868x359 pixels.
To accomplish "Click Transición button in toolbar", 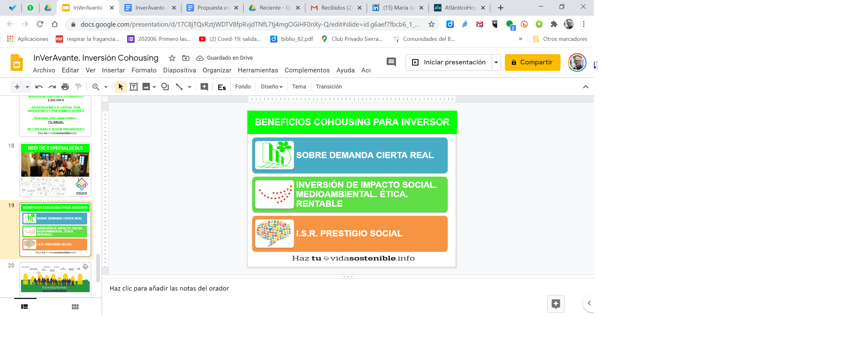I will 329,87.
